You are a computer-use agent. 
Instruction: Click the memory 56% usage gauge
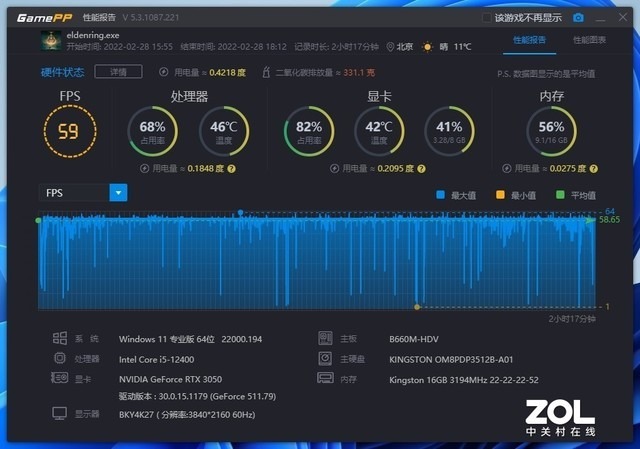551,131
